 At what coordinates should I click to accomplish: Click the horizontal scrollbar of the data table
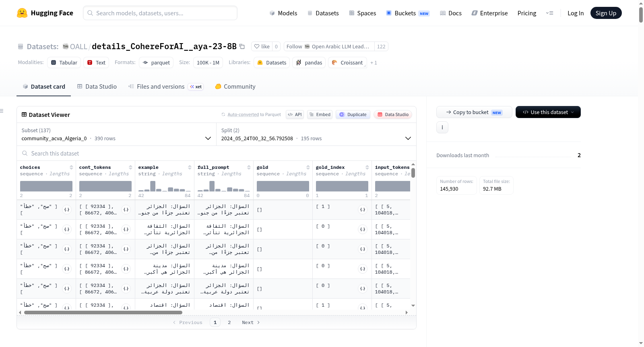[x=103, y=312]
